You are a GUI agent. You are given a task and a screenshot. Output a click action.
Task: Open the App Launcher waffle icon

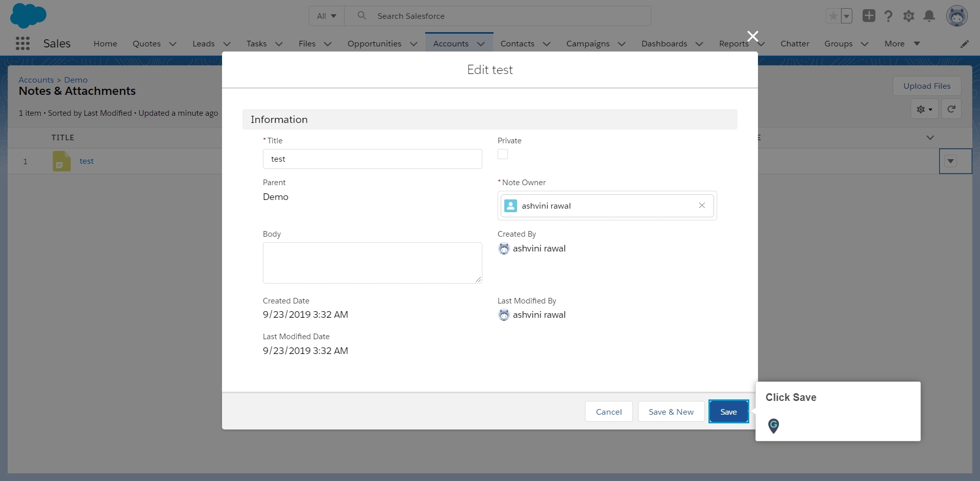pyautogui.click(x=22, y=43)
